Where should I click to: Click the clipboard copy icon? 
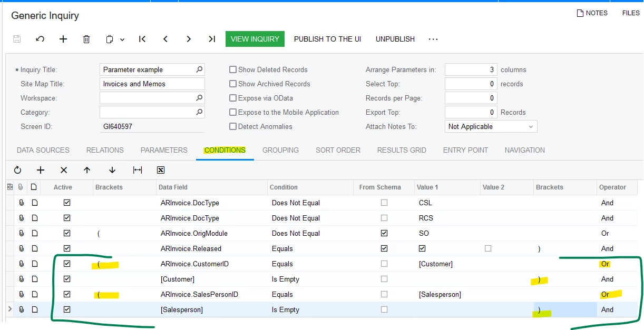110,39
